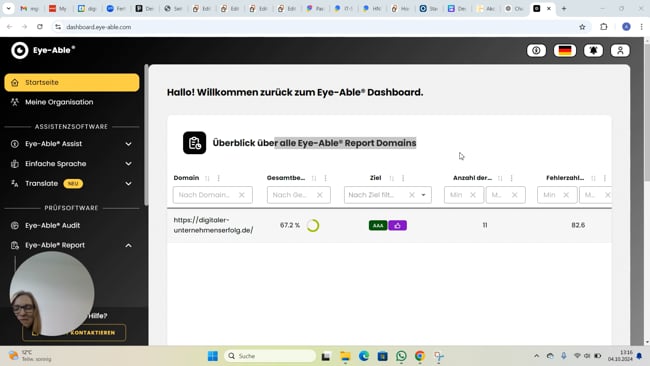This screenshot has width=650, height=366.
Task: Open Anzahl der column options menu
Action: [511, 178]
